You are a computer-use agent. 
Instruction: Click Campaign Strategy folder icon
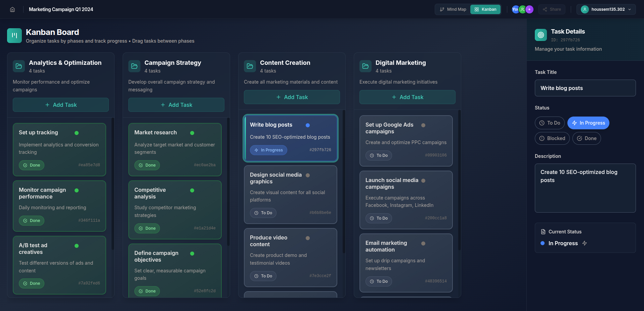tap(134, 66)
